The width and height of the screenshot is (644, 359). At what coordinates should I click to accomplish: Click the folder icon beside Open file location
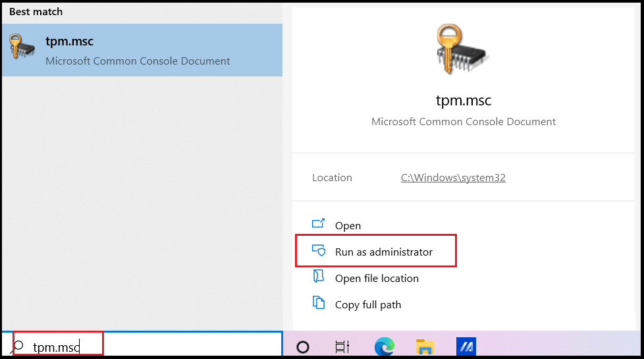point(318,276)
